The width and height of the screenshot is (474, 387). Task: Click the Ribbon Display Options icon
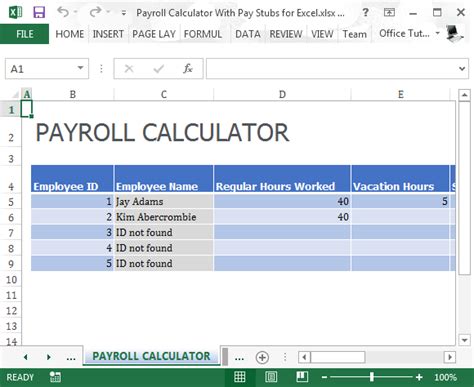pyautogui.click(x=389, y=13)
